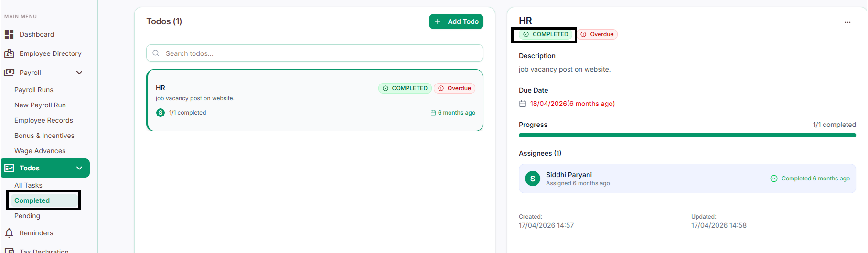Click the Overdue badge in details panel
The width and height of the screenshot is (868, 253).
point(598,34)
